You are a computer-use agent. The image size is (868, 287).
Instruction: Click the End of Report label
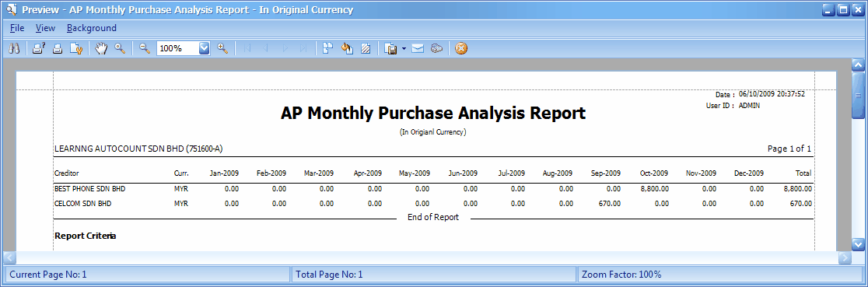coord(433,217)
